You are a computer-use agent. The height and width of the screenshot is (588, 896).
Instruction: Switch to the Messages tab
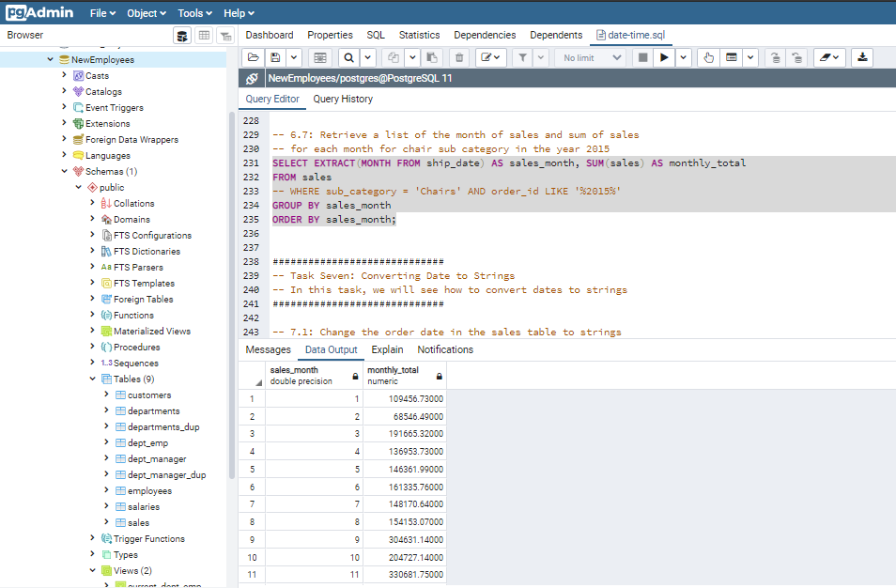269,349
